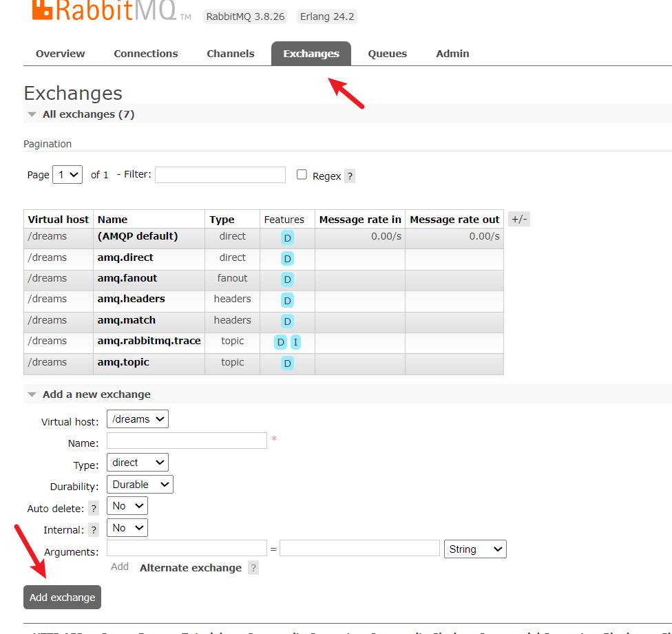Viewport: 672px width, 634px height.
Task: Click the exchange Name input field
Action: [x=187, y=441]
